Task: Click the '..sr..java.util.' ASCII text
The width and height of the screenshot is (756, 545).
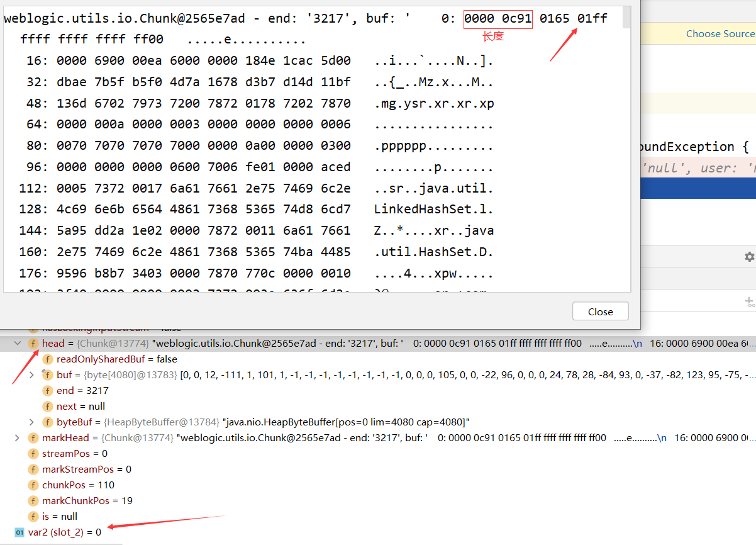Action: [x=434, y=188]
